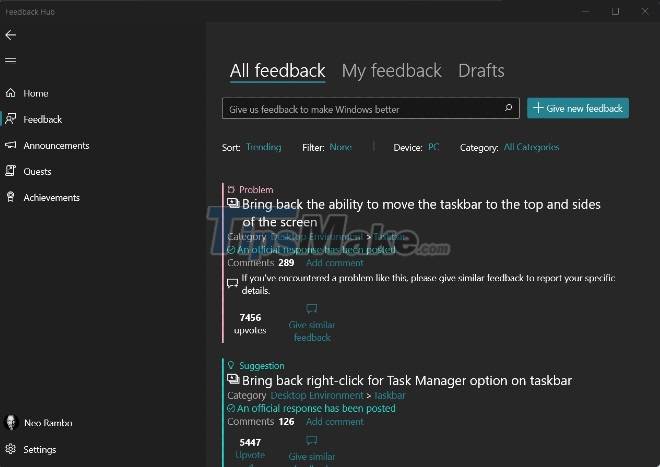The image size is (660, 467).
Task: Switch to the Drafts tab
Action: (481, 70)
